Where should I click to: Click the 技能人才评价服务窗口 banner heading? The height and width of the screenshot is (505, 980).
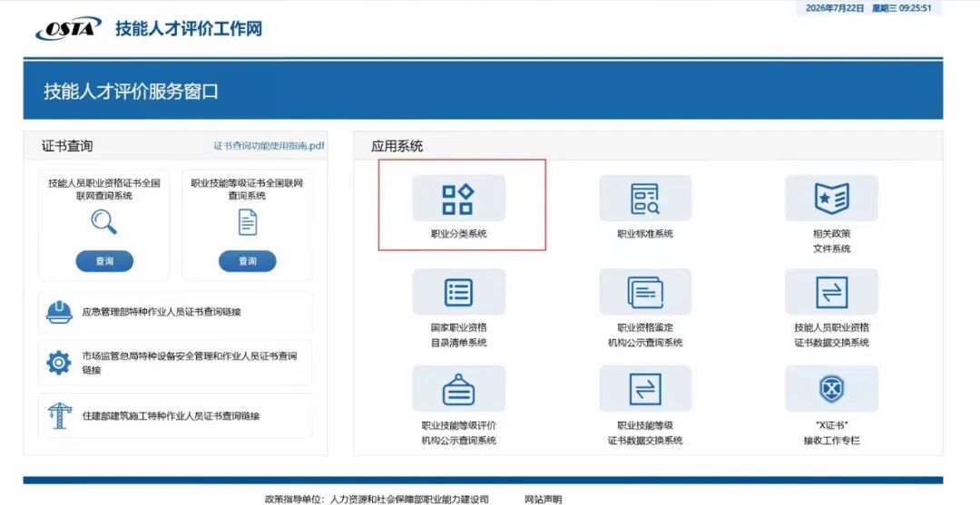pos(131,92)
